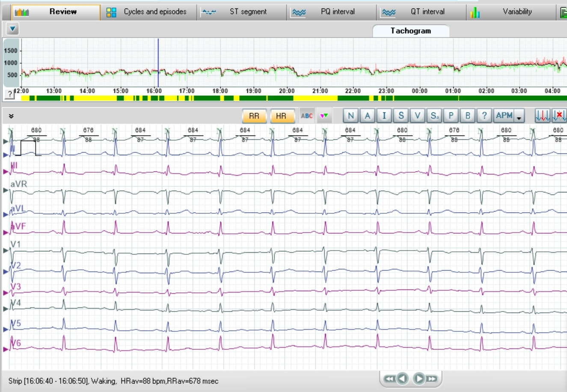Mark beat as A type
The height and width of the screenshot is (392, 567).
368,115
